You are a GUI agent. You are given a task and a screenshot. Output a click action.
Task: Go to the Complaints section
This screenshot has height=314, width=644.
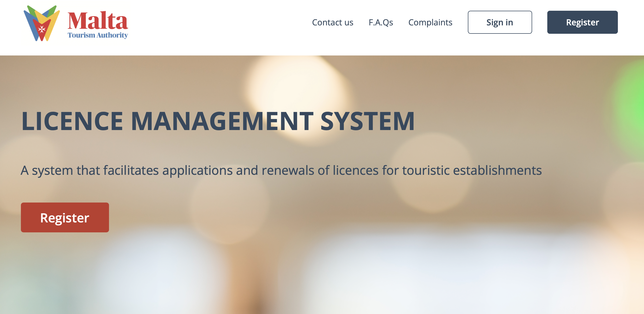430,23
